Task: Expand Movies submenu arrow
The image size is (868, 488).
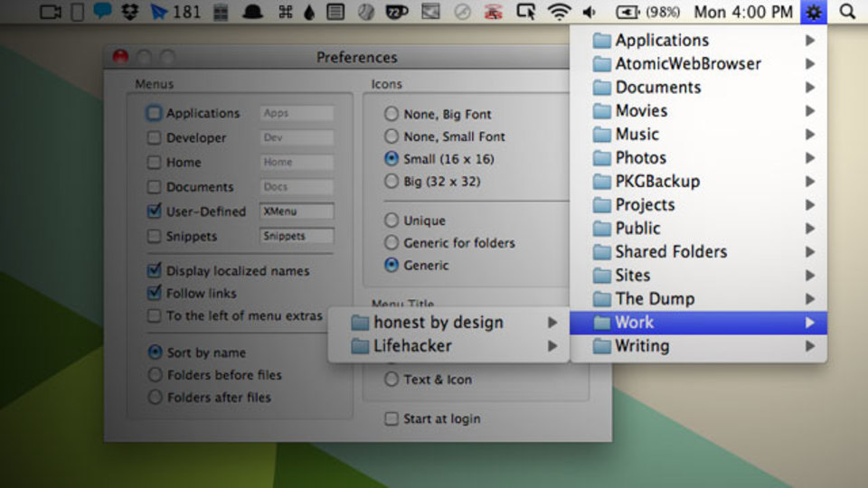Action: point(810,111)
